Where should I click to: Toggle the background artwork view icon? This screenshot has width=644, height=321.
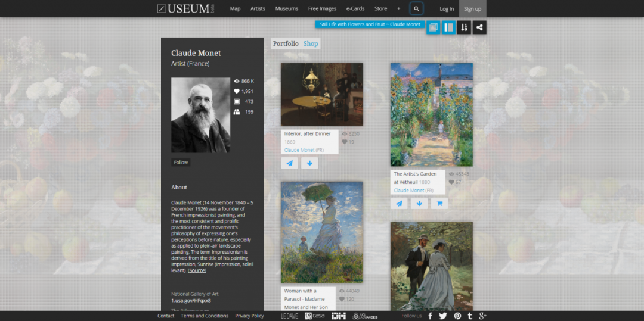pos(434,27)
